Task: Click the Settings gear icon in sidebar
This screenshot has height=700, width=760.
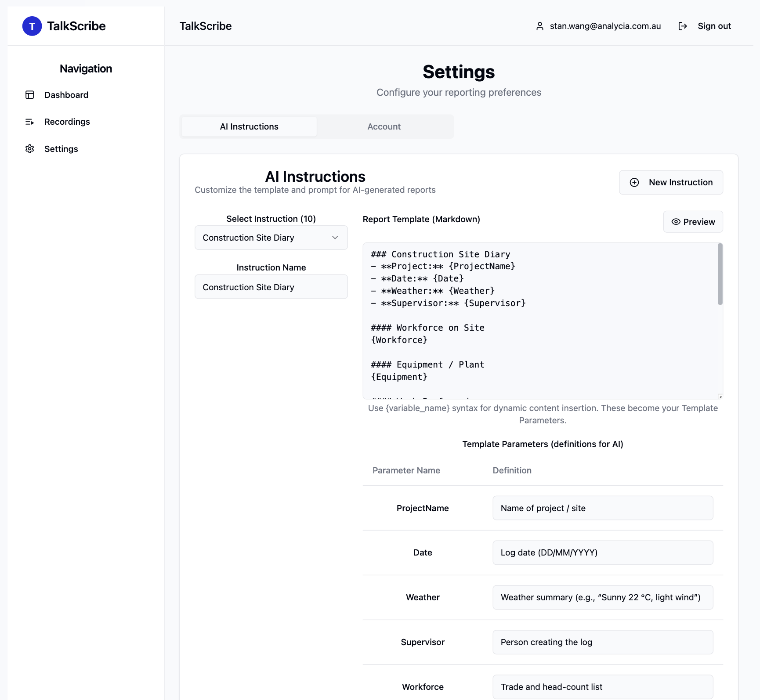Action: tap(30, 149)
